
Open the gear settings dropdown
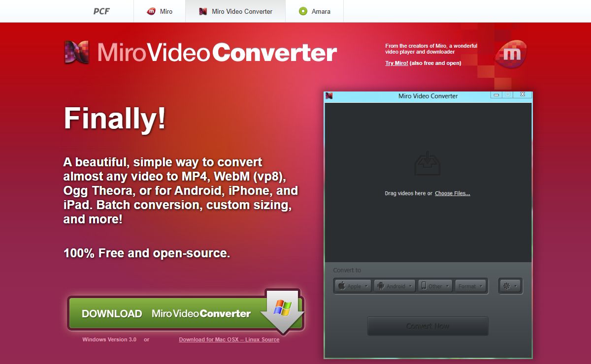tap(510, 286)
